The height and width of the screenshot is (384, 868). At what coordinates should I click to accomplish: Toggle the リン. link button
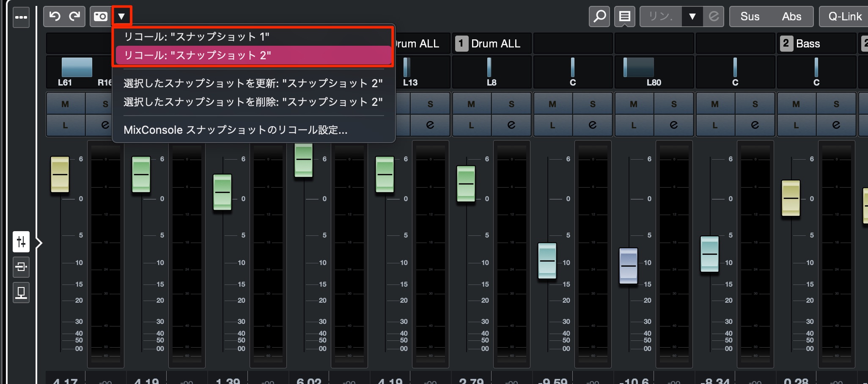[x=661, y=17]
